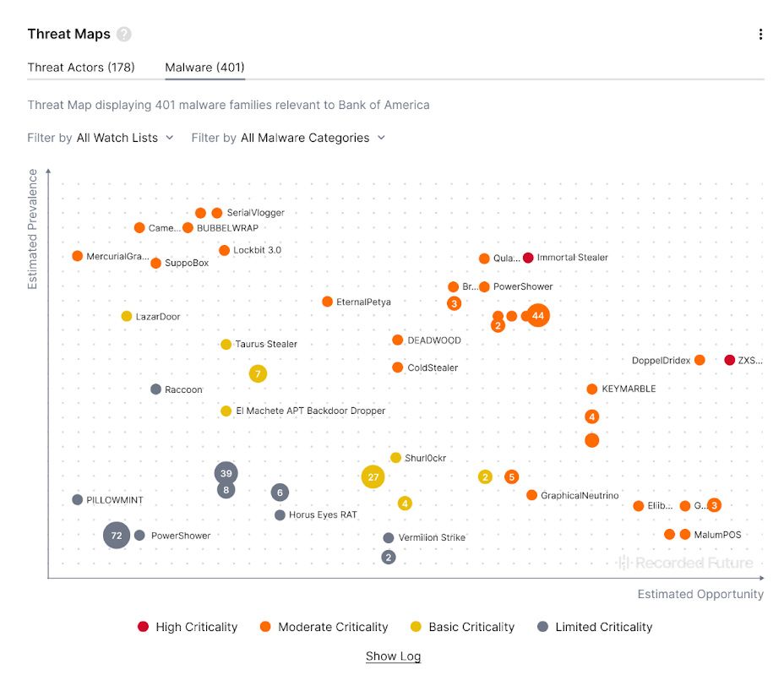Click the gray cluster labeled 39
The image size is (784, 686).
[226, 473]
